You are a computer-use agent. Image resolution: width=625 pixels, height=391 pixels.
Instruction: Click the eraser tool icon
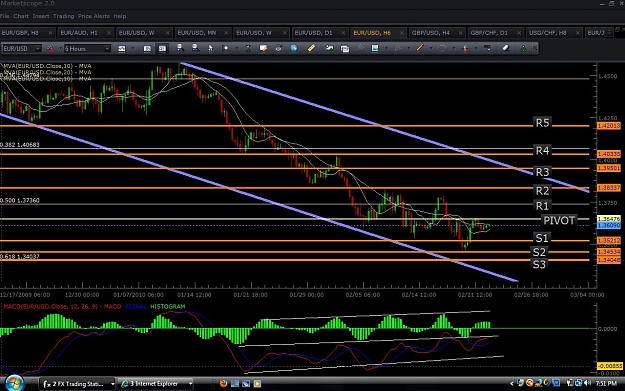tap(505, 48)
